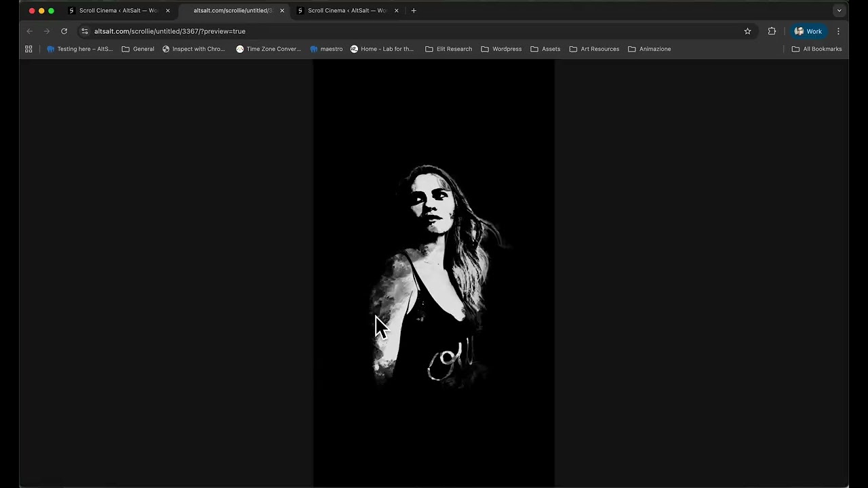The image size is (868, 488).
Task: Open a new browser tab
Action: tap(414, 11)
